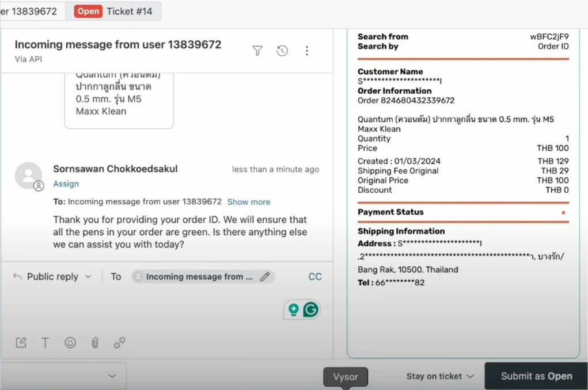588x390 pixels.
Task: Open the emoji picker smiley icon
Action: (x=70, y=343)
